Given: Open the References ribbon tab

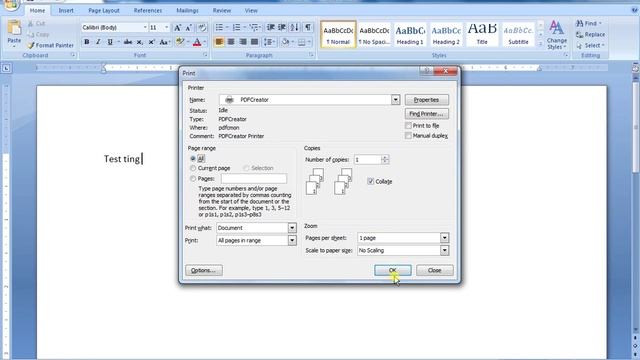Looking at the screenshot, I should tap(148, 10).
